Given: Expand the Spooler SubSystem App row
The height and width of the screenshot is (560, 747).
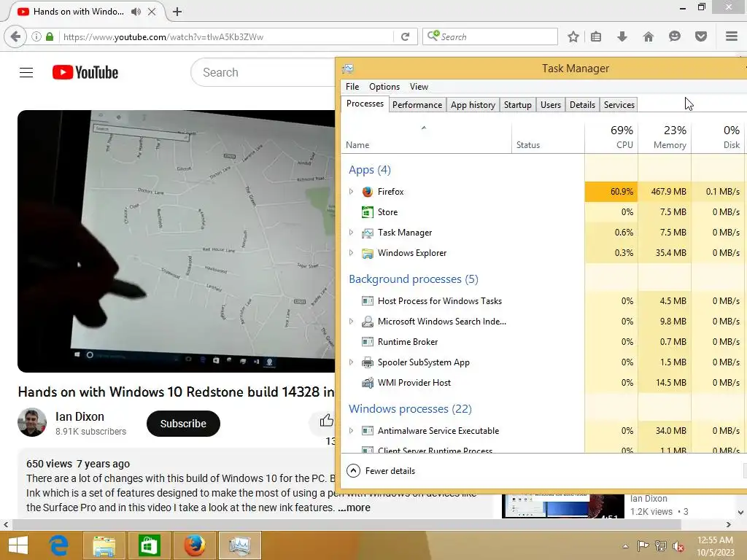Looking at the screenshot, I should (352, 362).
